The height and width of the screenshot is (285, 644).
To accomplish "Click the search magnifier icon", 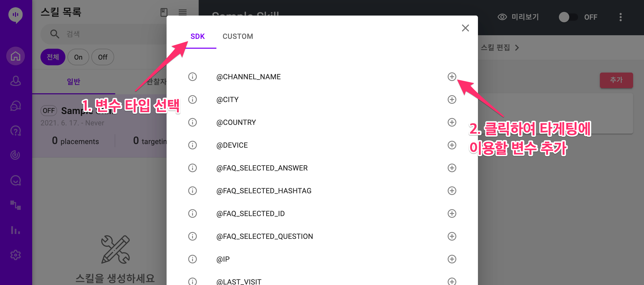I will coord(54,34).
